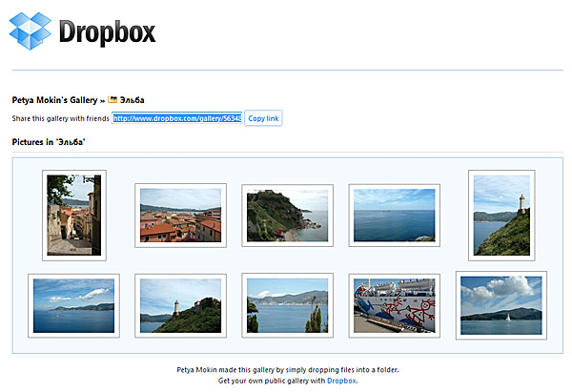
Task: Open Petya Mokin's Gallery breadcrumb link
Action: click(56, 99)
